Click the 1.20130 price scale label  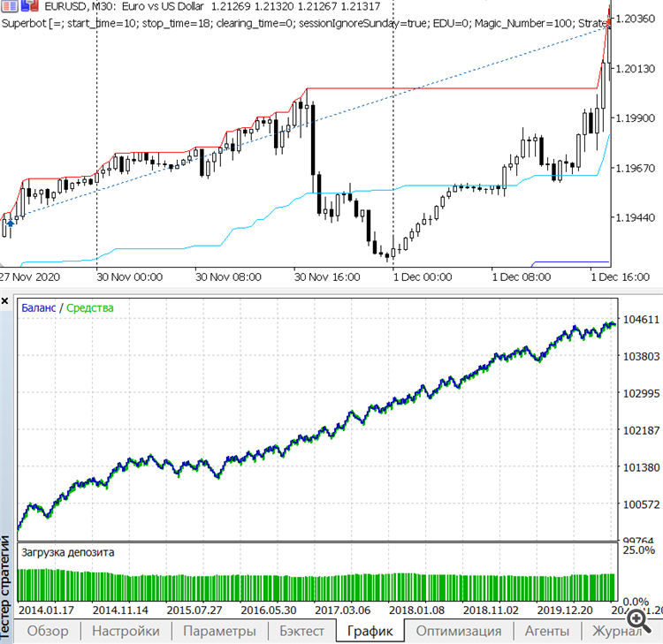(635, 68)
